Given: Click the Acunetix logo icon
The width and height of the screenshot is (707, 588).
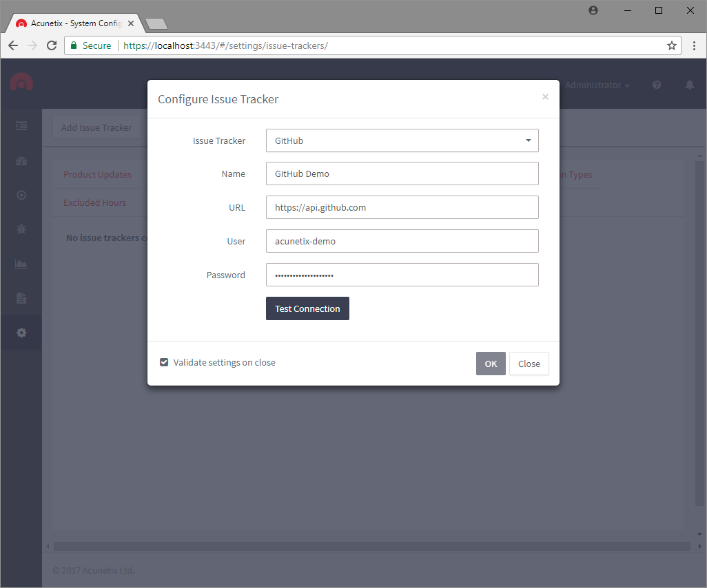Looking at the screenshot, I should 21,82.
